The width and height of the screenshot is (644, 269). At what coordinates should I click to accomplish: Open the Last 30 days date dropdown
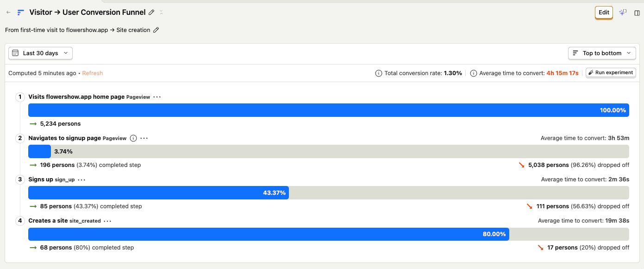tap(40, 53)
